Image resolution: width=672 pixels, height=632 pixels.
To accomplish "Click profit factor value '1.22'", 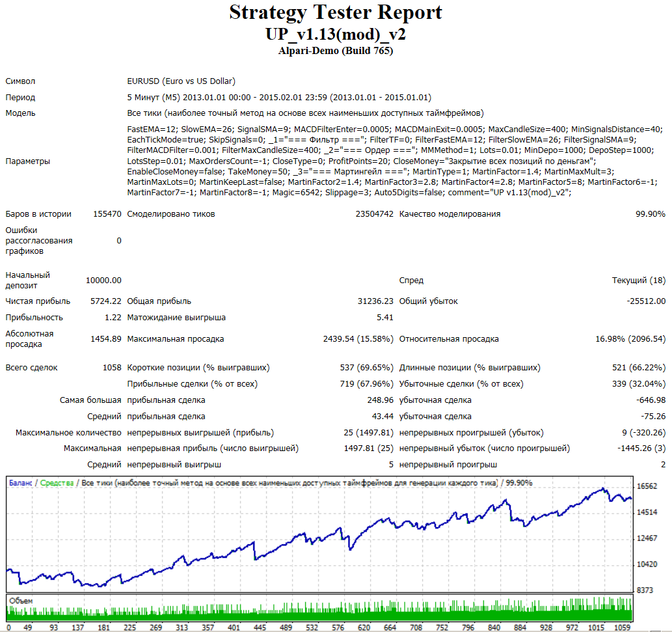I will 113,318.
